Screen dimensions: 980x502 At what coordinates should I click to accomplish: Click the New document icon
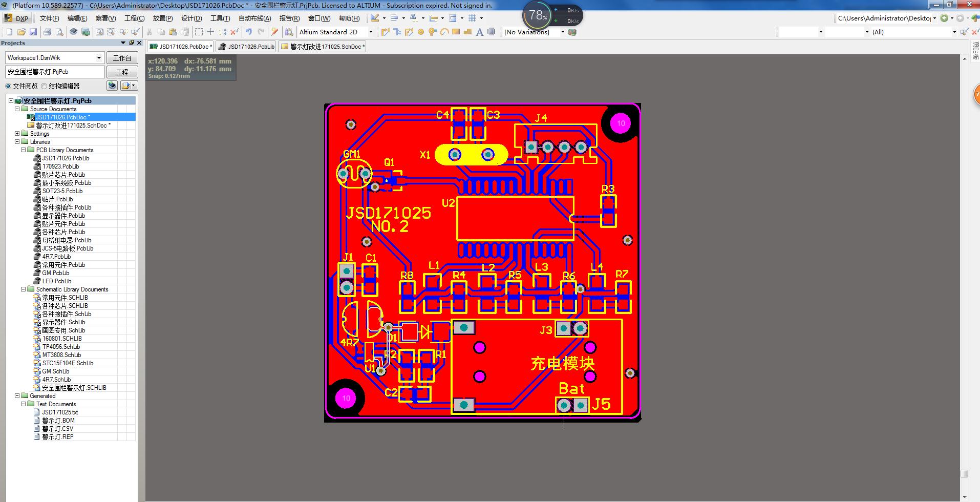tap(9, 32)
